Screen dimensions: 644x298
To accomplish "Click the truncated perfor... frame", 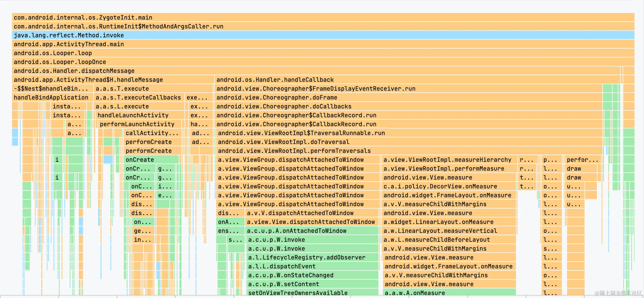I will [x=583, y=160].
